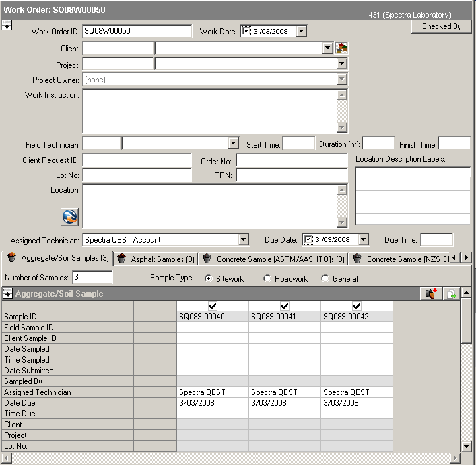The width and height of the screenshot is (476, 465).
Task: Open Concrete Sample [ASTM/AASHTO]s tab
Action: click(x=274, y=259)
